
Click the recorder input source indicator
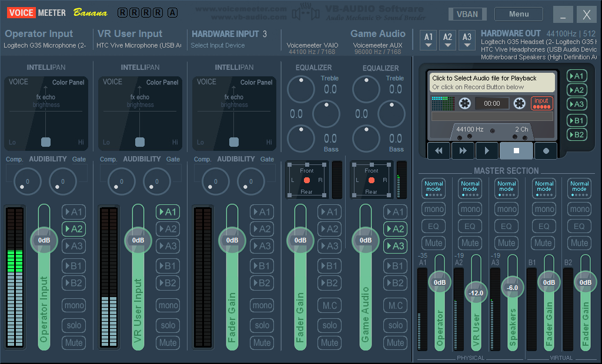tap(541, 103)
